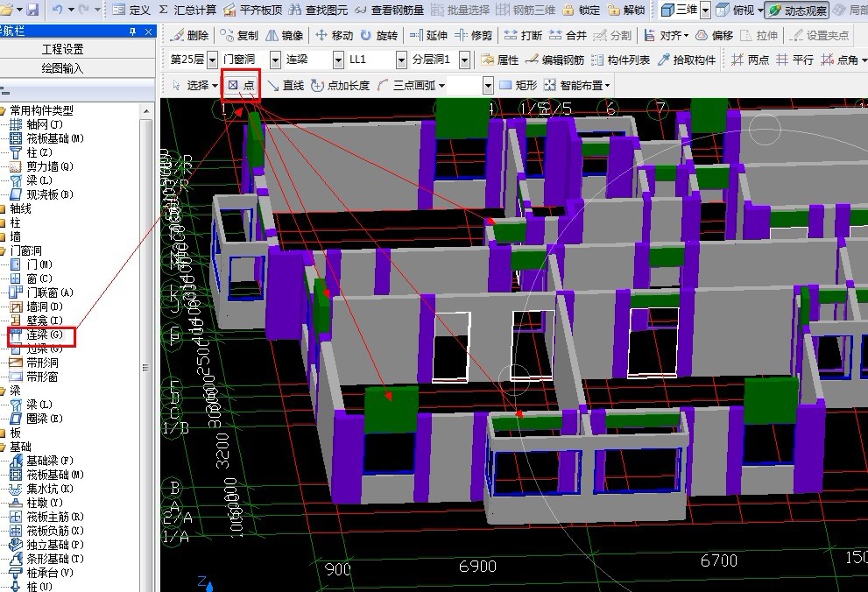Select 带形窗 in the tree

[34, 377]
